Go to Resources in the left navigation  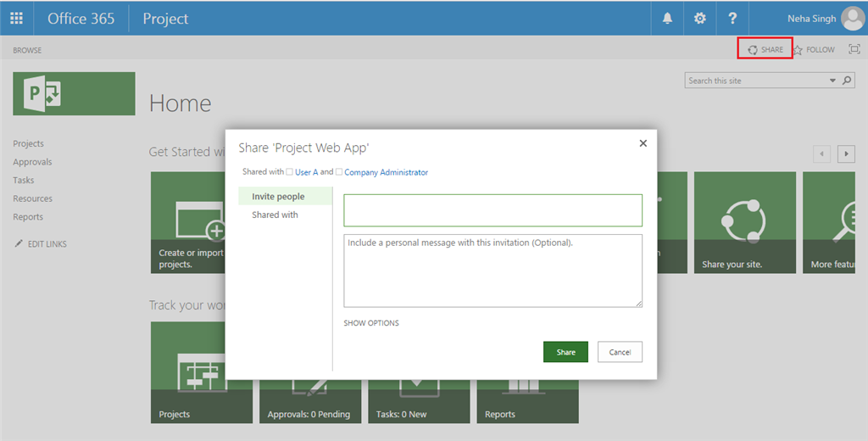[33, 198]
